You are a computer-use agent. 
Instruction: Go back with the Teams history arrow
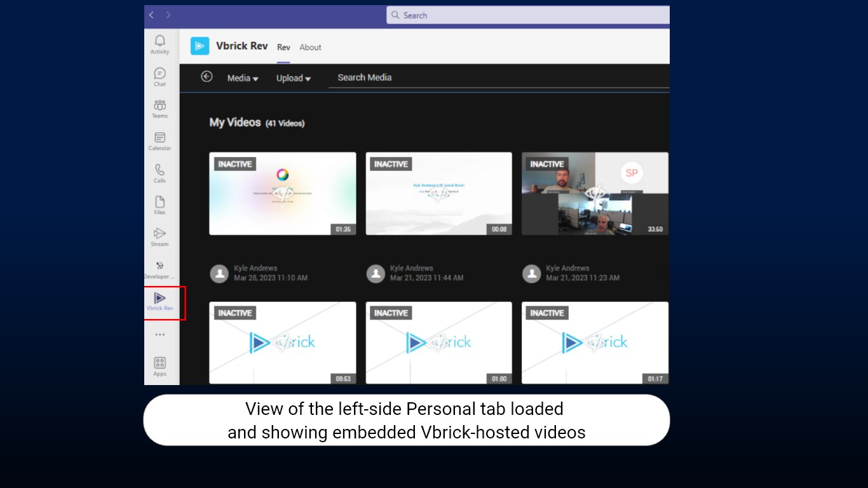151,15
